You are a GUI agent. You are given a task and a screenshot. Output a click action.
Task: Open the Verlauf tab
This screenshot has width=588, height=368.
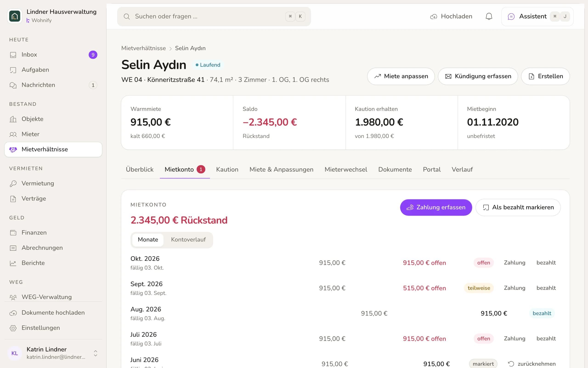point(462,170)
